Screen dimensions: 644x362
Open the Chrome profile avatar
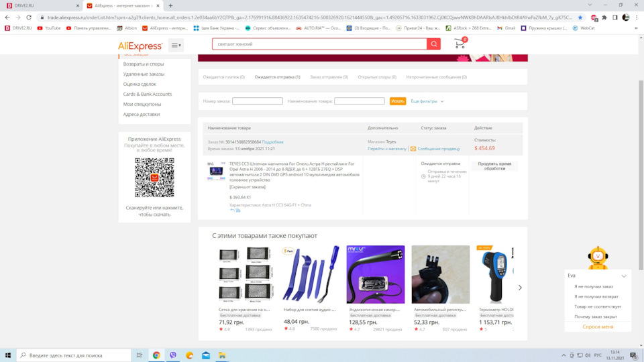(625, 17)
